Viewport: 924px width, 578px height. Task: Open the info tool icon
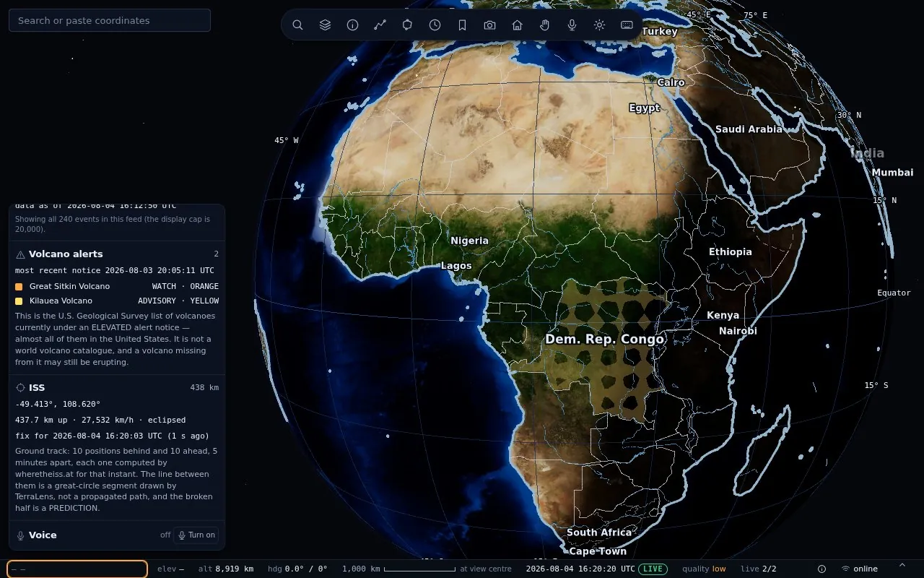coord(352,25)
